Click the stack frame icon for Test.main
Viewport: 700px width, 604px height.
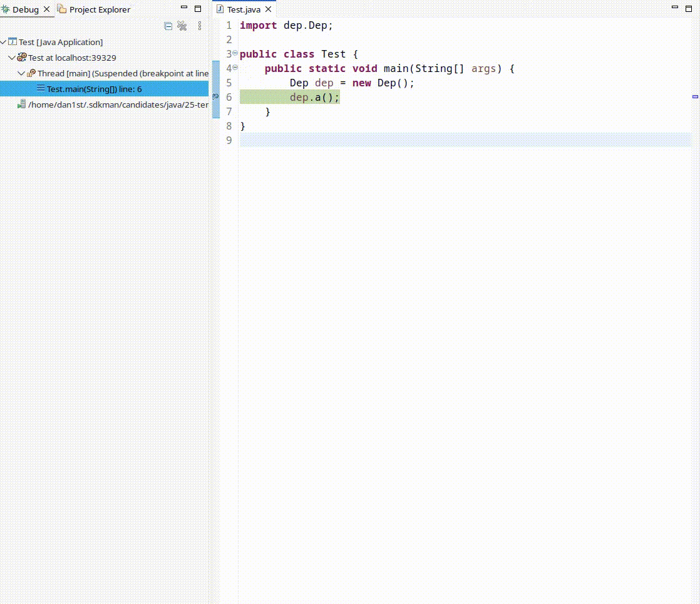[41, 88]
